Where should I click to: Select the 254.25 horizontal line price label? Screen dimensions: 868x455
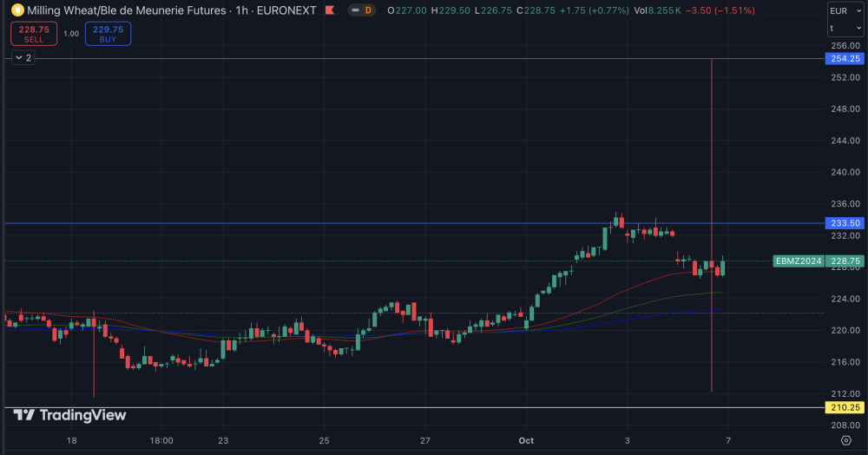click(845, 58)
